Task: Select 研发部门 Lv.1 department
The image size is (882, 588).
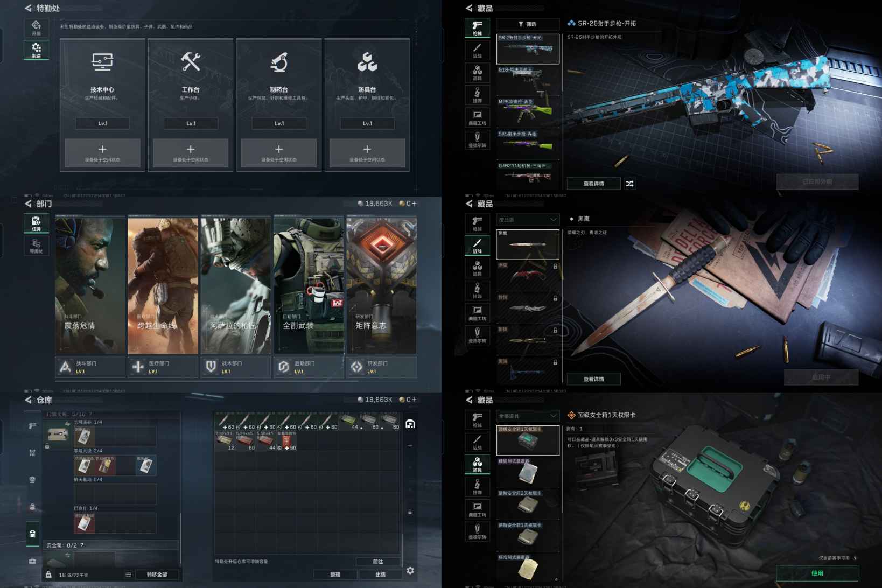Action: [x=381, y=367]
